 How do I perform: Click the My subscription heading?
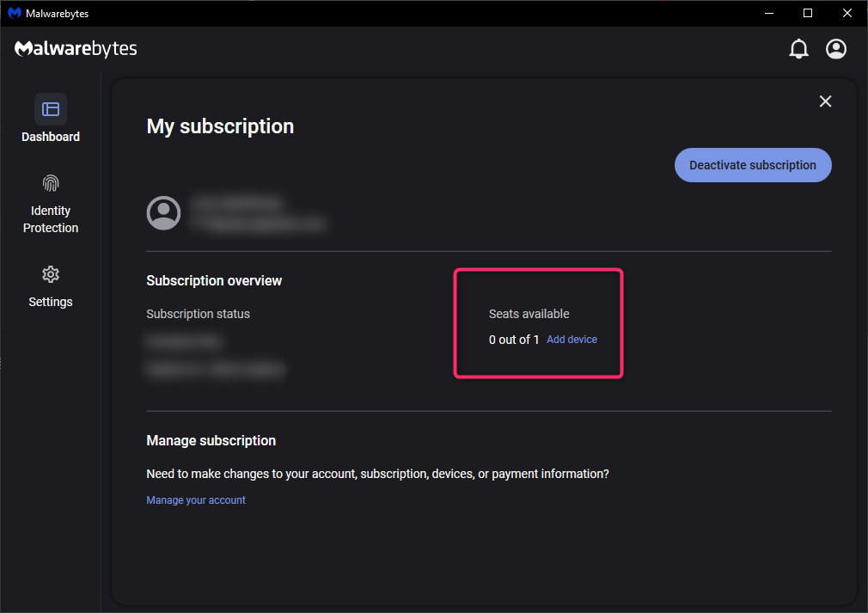(x=220, y=126)
